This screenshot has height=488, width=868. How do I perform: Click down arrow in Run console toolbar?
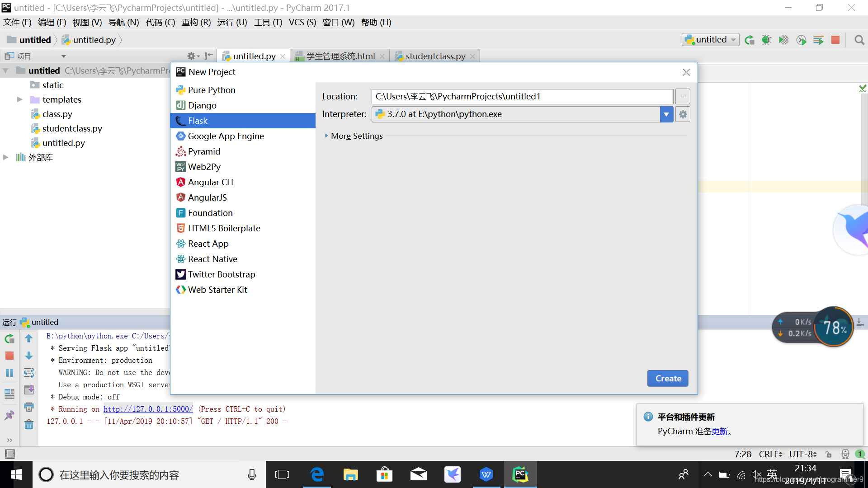pos(29,356)
